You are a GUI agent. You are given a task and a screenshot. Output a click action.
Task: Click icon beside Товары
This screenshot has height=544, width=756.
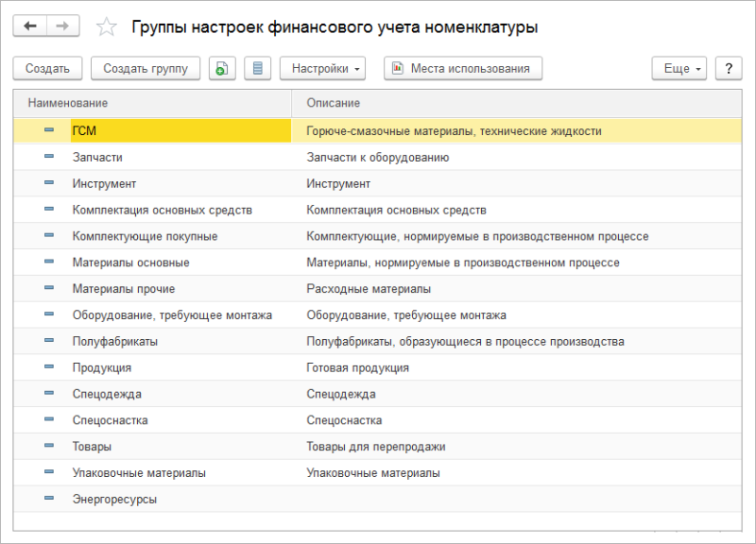coord(49,445)
